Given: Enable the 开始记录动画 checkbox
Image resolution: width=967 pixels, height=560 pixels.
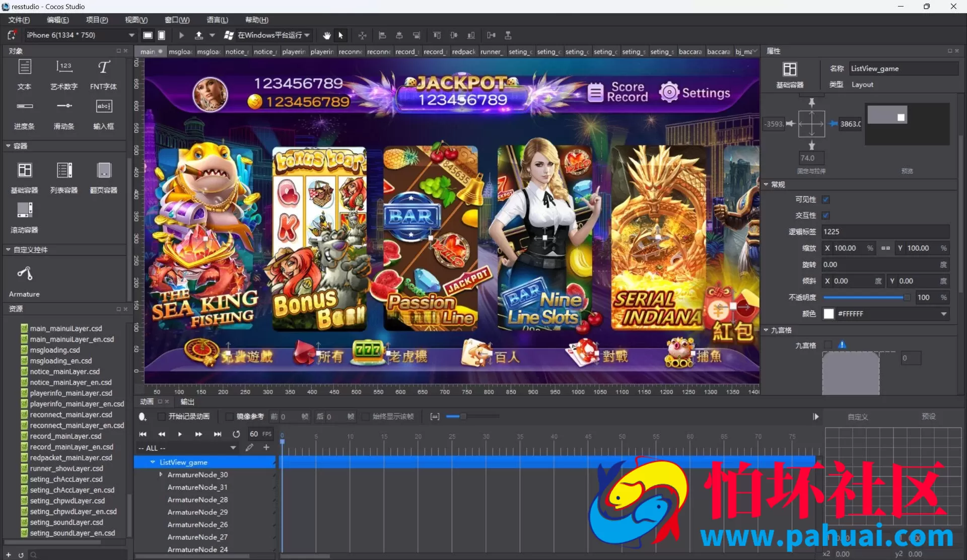Looking at the screenshot, I should click(x=161, y=416).
